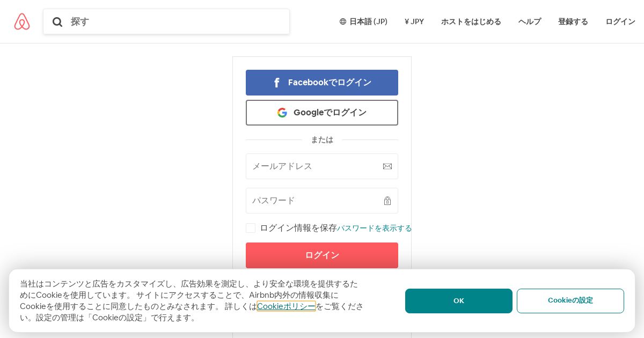The image size is (644, 338).
Task: Open the ¥ JPY currency selector
Action: tap(414, 21)
